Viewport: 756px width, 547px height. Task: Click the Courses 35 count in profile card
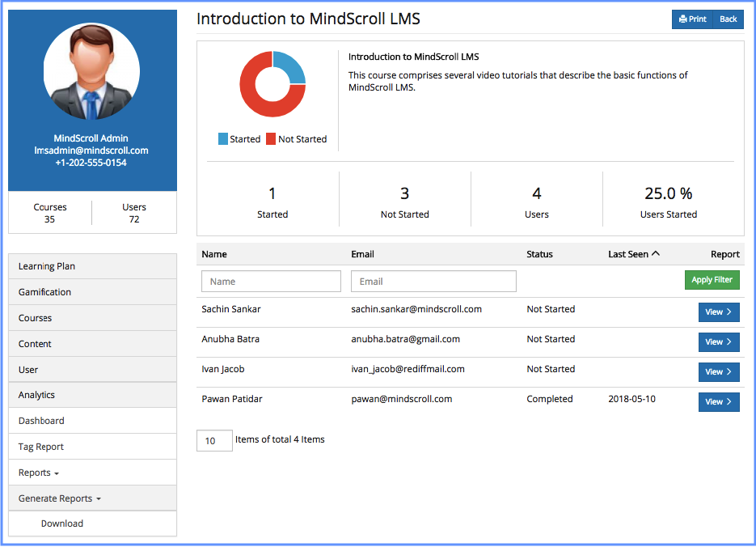(x=49, y=213)
